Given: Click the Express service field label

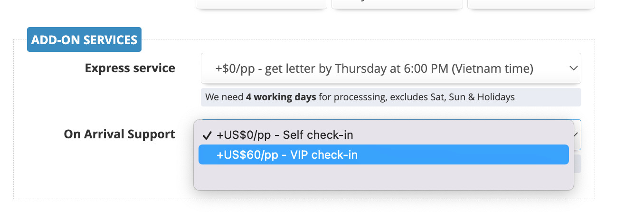Looking at the screenshot, I should point(130,68).
